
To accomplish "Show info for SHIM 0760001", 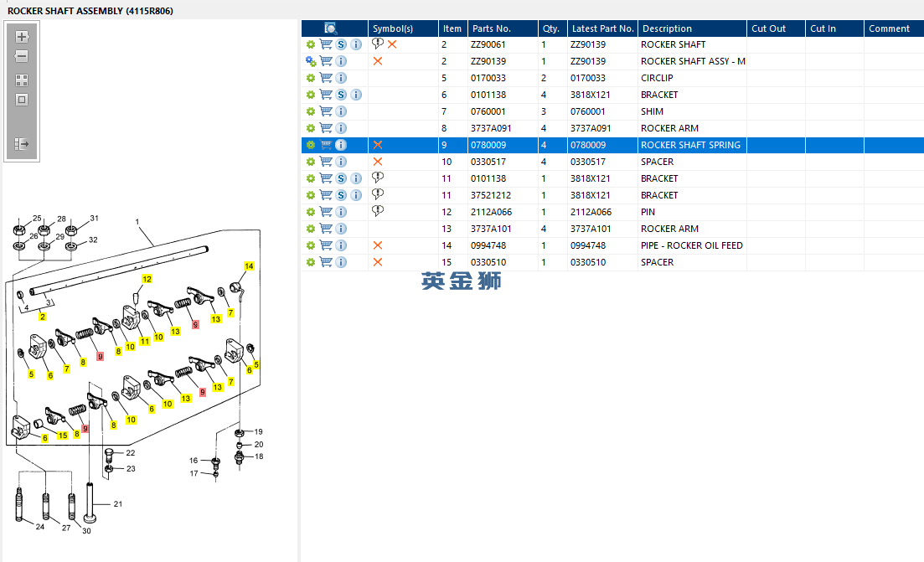I will pos(341,111).
